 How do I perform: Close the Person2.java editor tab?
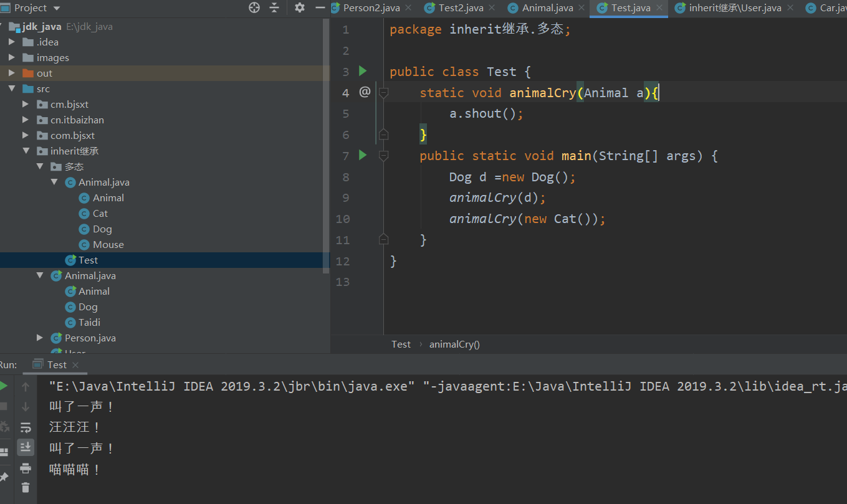click(x=408, y=8)
